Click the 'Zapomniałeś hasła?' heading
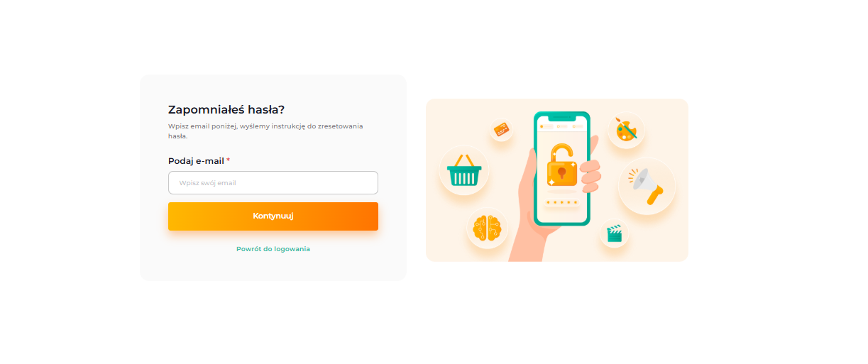 tap(226, 109)
